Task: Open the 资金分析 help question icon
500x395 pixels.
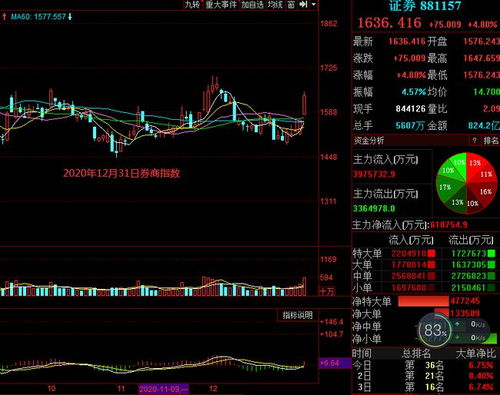Action: pyautogui.click(x=474, y=141)
